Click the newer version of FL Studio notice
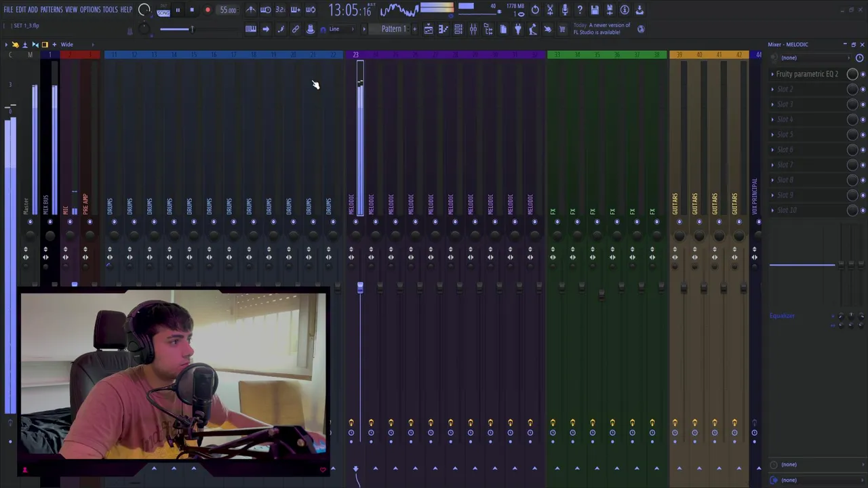This screenshot has height=488, width=868. 602,28
